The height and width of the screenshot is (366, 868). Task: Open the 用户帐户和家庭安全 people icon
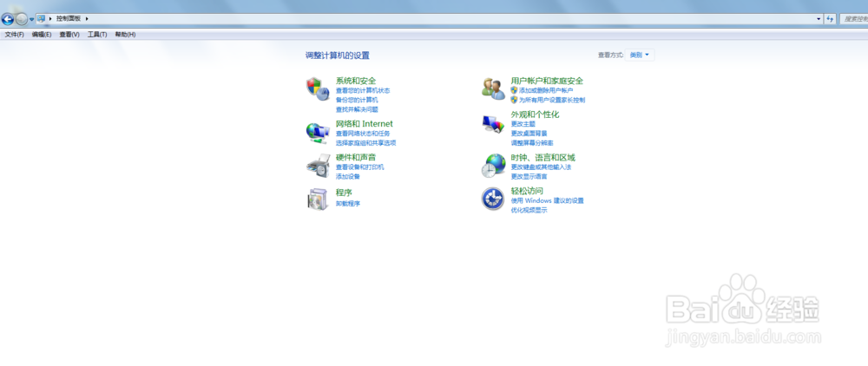(493, 88)
